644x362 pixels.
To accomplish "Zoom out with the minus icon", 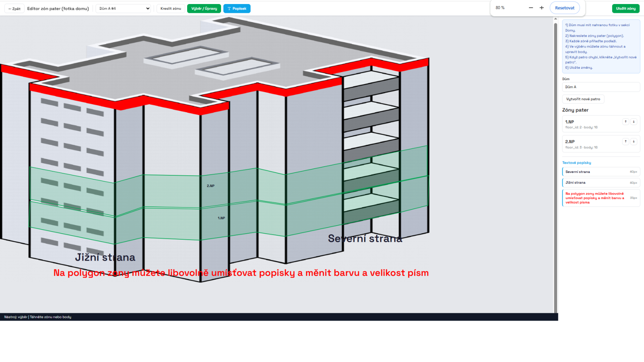I will pos(531,8).
